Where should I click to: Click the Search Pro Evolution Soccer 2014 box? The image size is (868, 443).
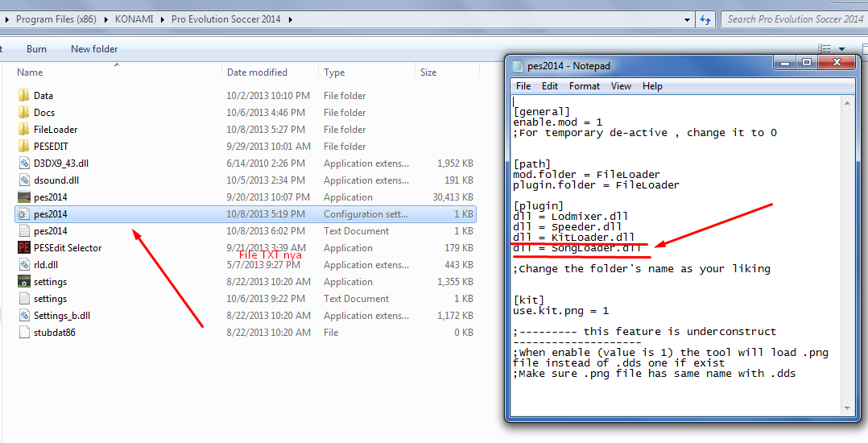(x=795, y=19)
